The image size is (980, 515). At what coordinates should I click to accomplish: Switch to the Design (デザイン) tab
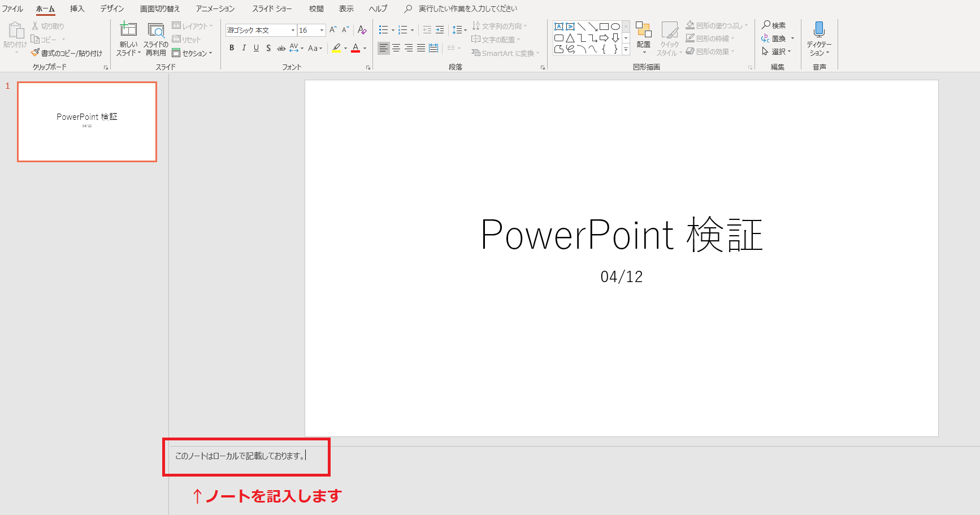(x=112, y=8)
